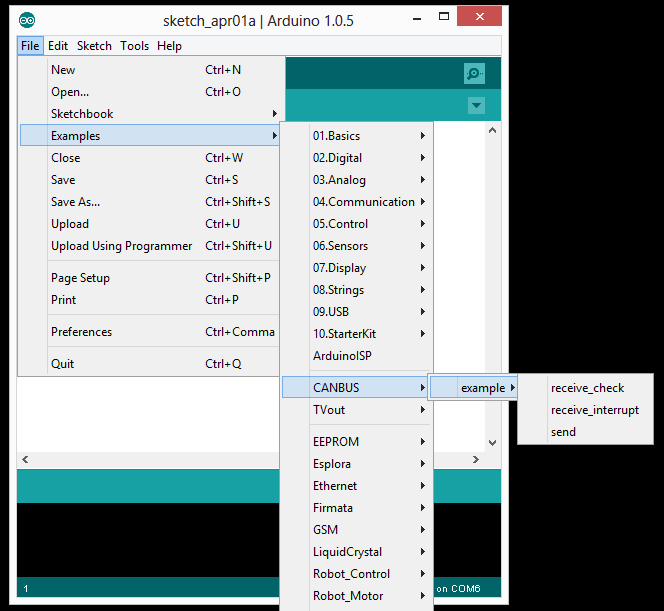This screenshot has width=664, height=611.
Task: Open the receive_interrupt example sketch
Action: [585, 410]
